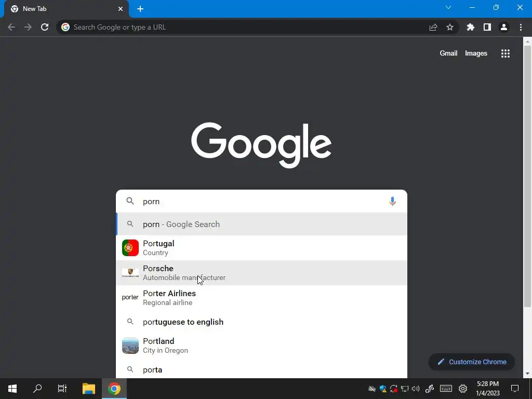Pick the Porter Airlines suggestion
Image resolution: width=532 pixels, height=399 pixels.
tap(261, 298)
